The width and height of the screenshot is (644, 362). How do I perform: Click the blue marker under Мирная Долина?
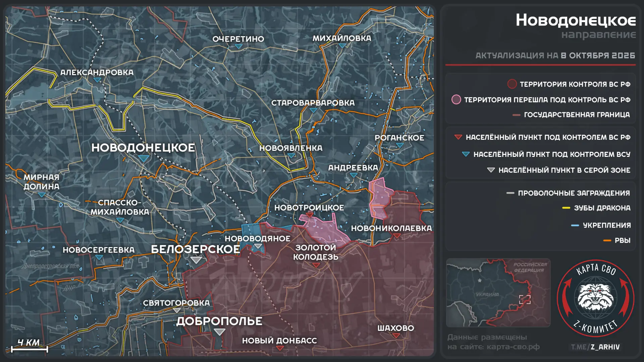(42, 194)
